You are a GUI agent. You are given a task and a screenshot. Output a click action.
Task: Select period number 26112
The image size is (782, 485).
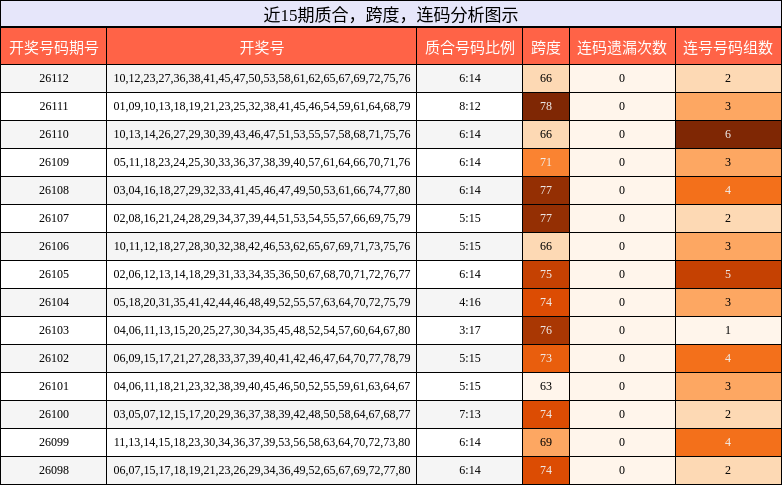pyautogui.click(x=53, y=78)
